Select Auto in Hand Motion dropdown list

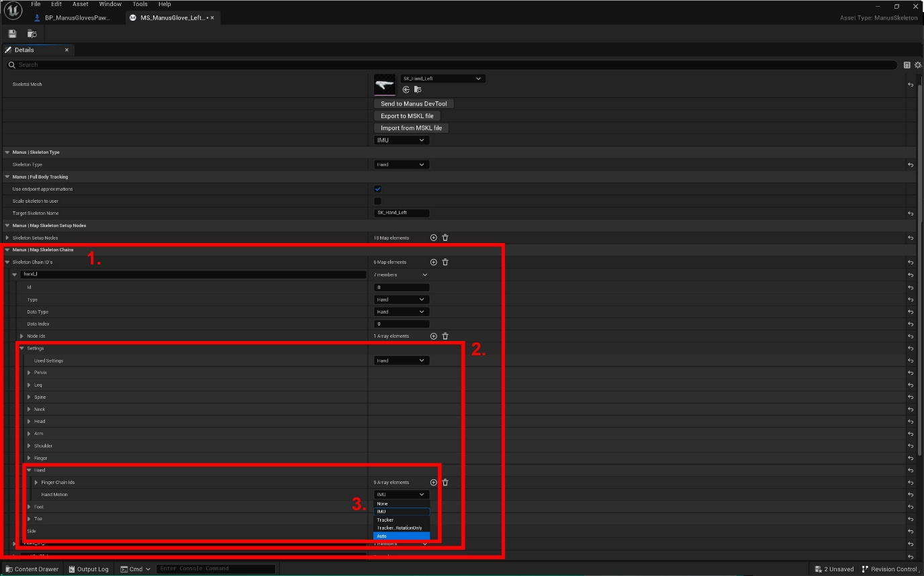pos(401,536)
